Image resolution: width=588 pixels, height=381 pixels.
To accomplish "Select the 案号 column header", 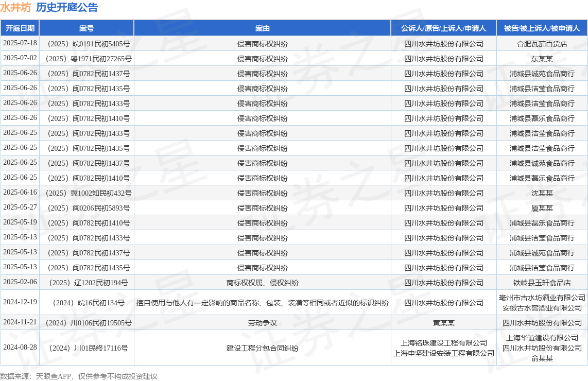I will pos(87,28).
